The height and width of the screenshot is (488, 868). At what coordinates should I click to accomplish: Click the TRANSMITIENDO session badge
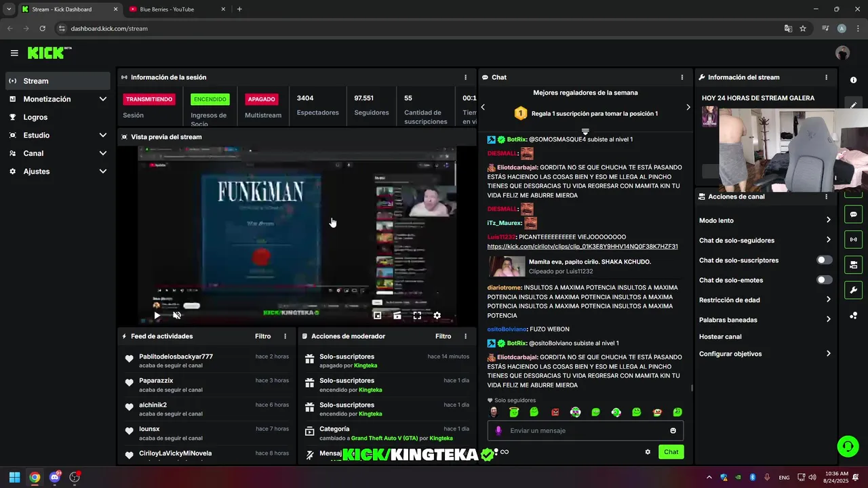click(149, 99)
